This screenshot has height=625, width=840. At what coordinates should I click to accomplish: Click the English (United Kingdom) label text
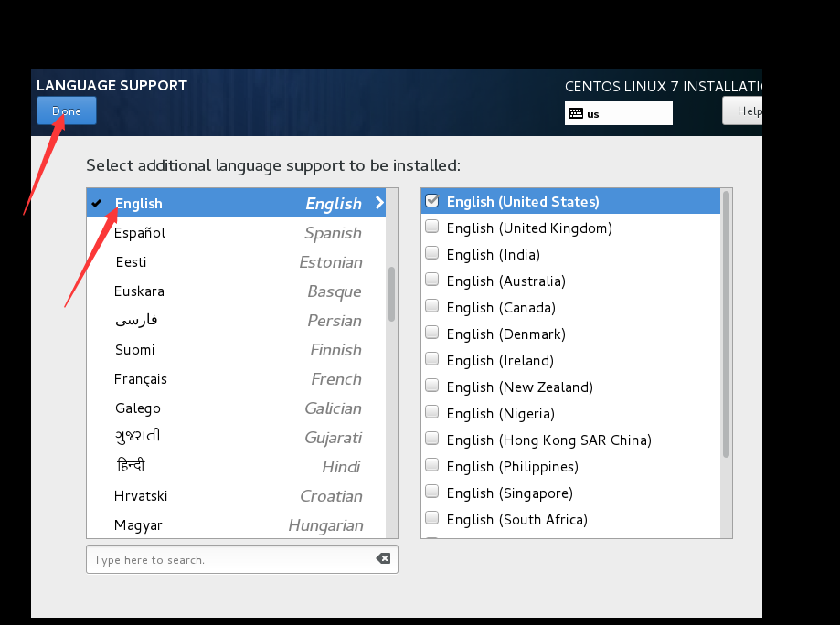[x=529, y=228]
